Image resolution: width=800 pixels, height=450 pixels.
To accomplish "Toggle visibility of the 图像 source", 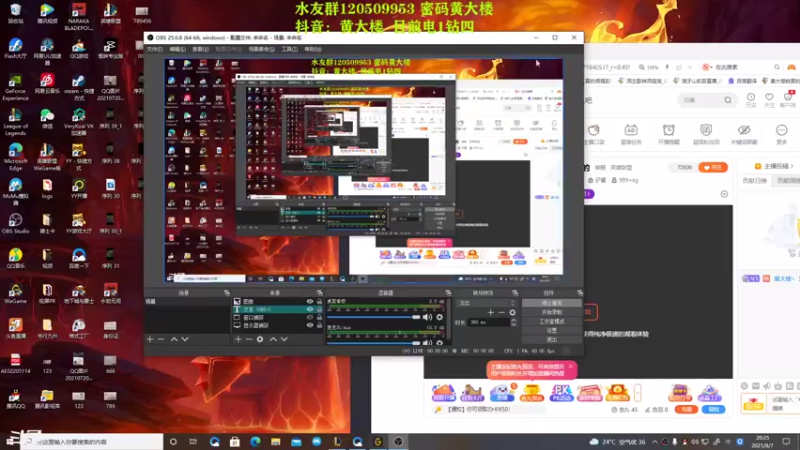I will click(310, 302).
